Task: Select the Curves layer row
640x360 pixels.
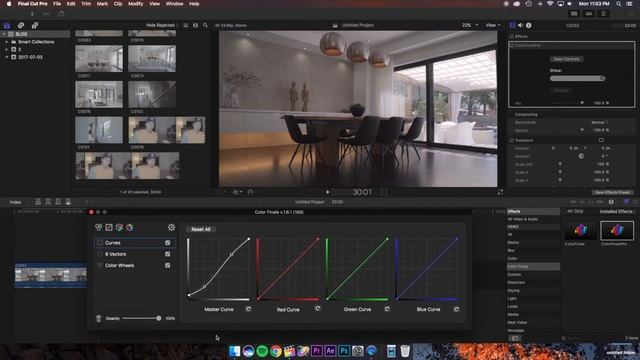Action: point(134,242)
